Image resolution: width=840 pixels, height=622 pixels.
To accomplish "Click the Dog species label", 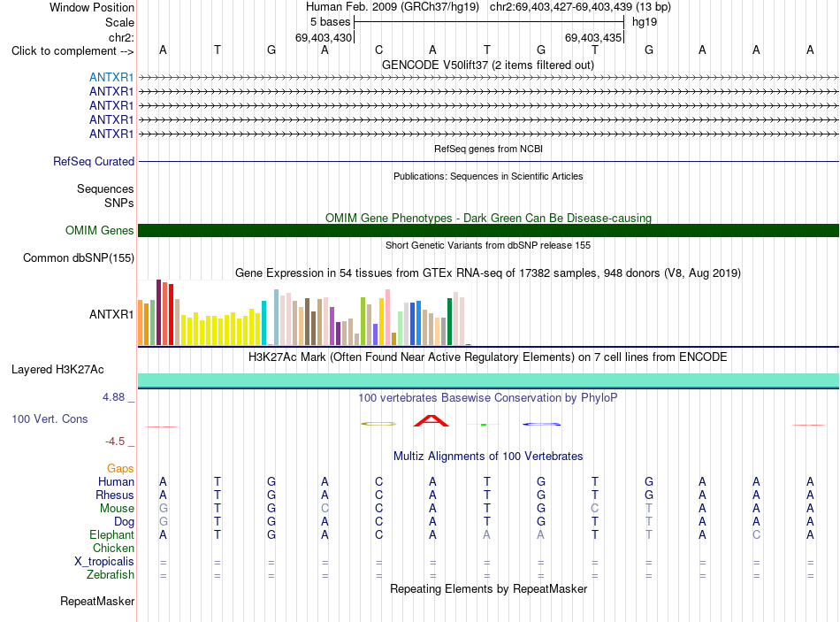I will [x=124, y=522].
